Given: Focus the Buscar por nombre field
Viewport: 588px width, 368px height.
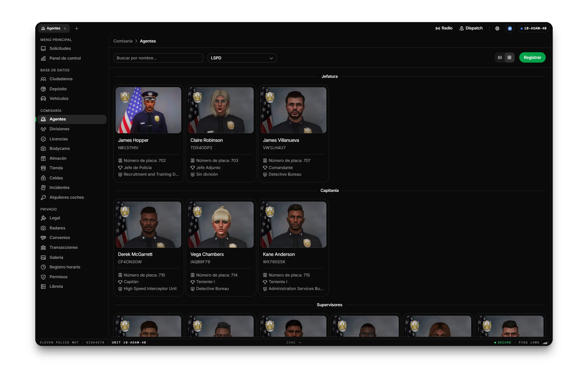Looking at the screenshot, I should [158, 58].
